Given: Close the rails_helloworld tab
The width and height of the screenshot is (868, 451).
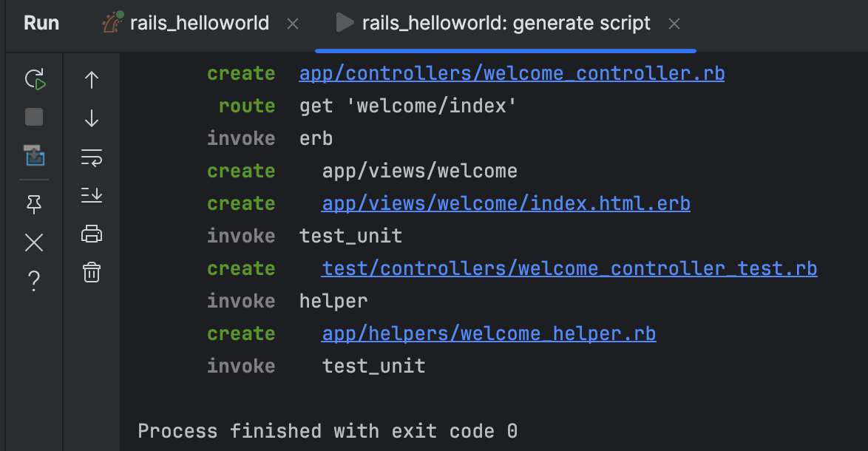Looking at the screenshot, I should (x=293, y=23).
